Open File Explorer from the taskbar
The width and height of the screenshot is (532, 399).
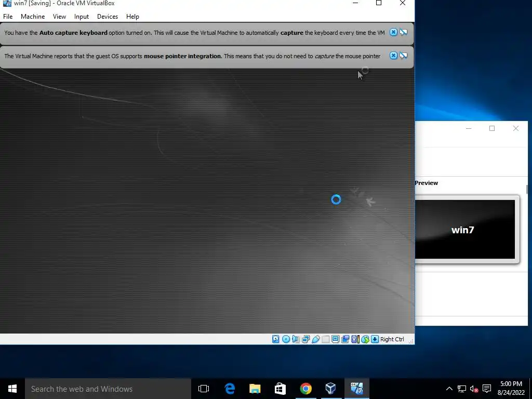[255, 389]
